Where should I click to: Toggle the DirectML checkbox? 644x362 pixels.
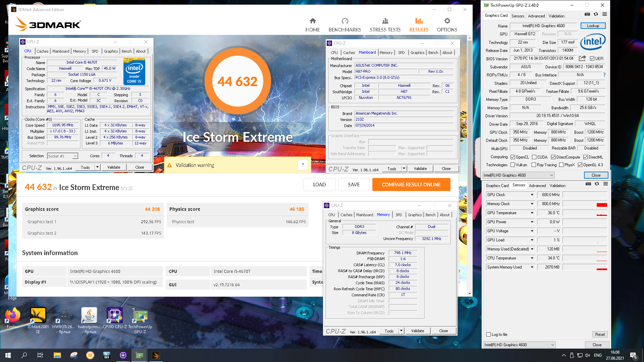(x=585, y=157)
